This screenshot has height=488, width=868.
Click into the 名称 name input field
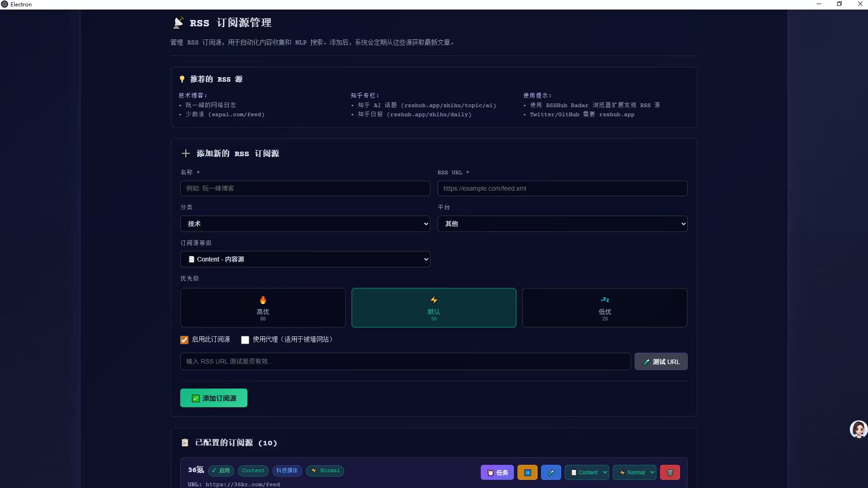[305, 188]
